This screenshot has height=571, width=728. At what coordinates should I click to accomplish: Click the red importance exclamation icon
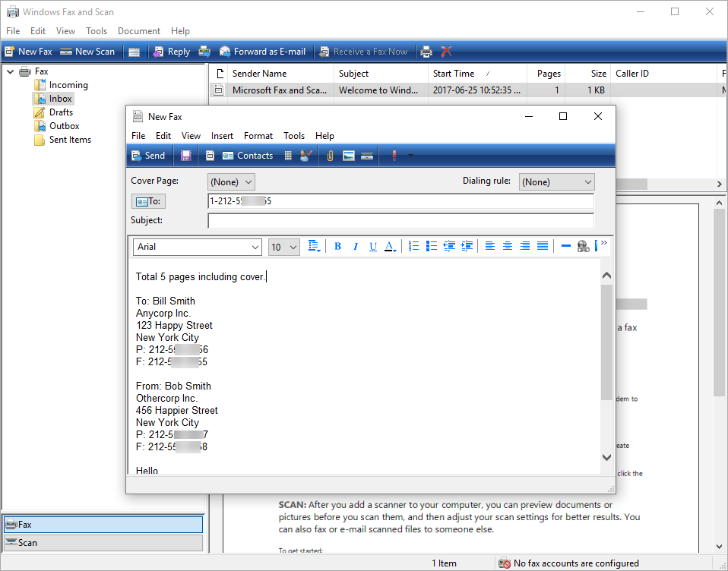coord(394,156)
